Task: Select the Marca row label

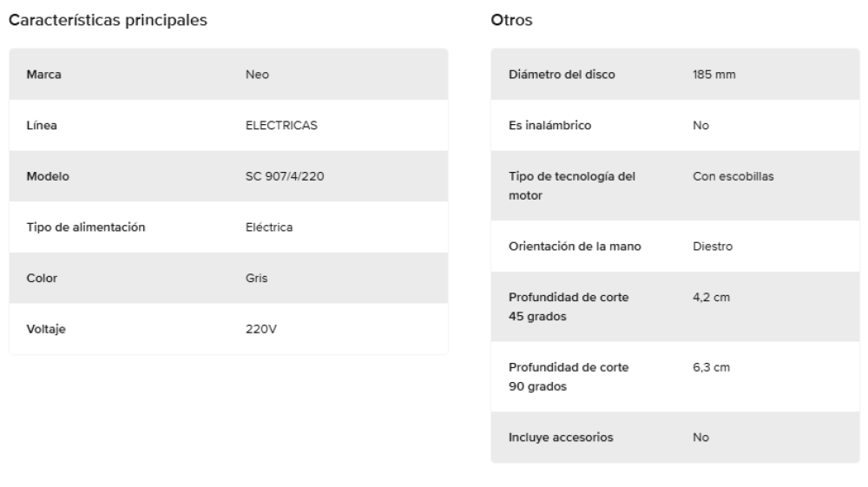Action: click(x=43, y=74)
